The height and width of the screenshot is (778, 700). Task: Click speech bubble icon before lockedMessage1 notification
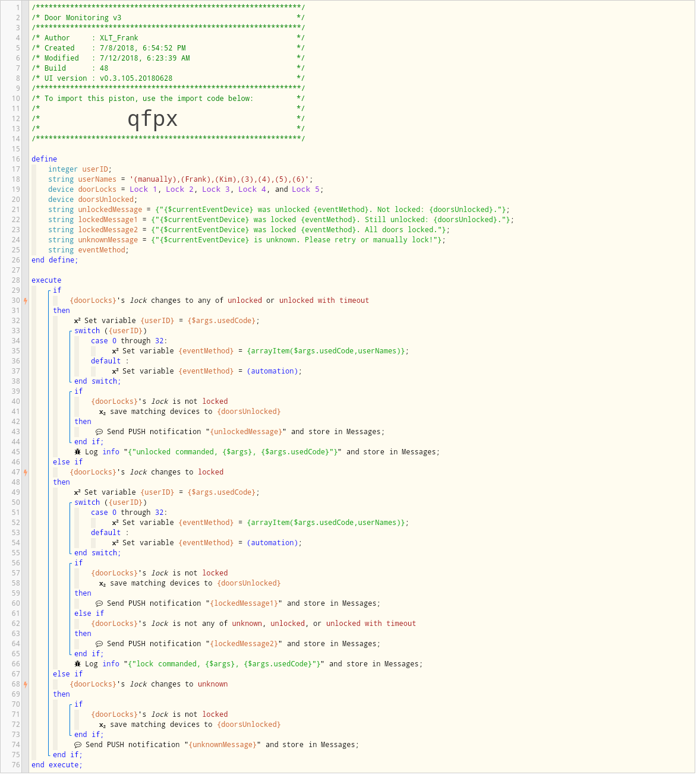(x=99, y=603)
